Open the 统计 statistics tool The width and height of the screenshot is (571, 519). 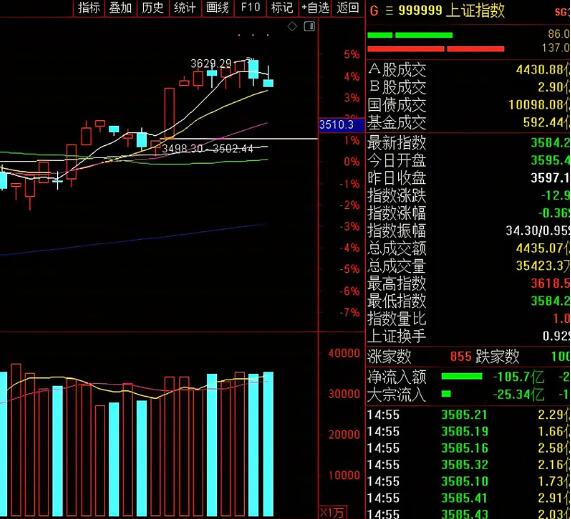pos(185,8)
